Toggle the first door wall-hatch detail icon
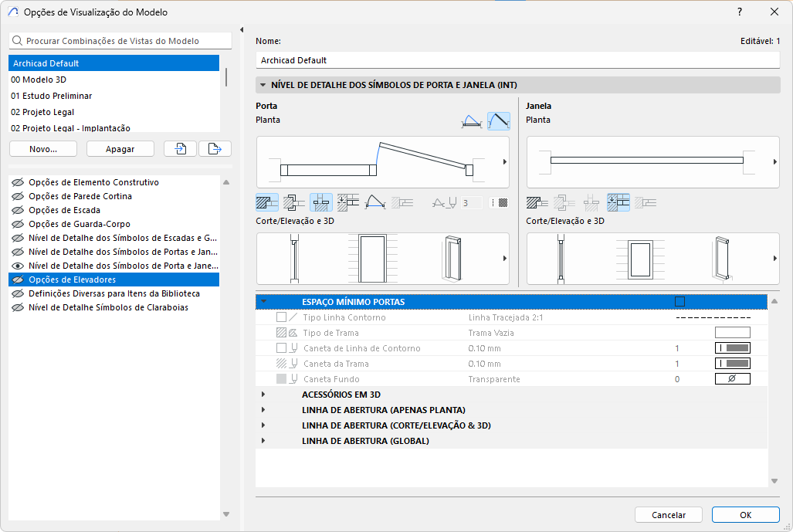Viewport: 793px width, 532px height. (x=267, y=203)
